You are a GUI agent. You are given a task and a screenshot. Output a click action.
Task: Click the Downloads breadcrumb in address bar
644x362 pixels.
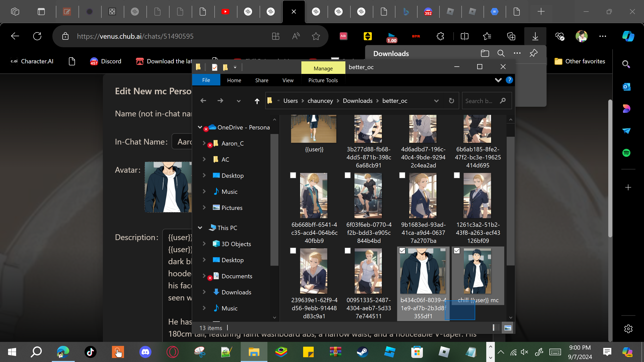(357, 101)
